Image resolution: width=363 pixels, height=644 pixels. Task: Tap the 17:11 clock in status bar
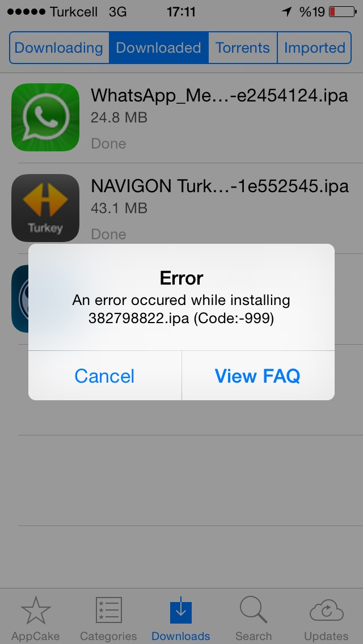point(181,12)
